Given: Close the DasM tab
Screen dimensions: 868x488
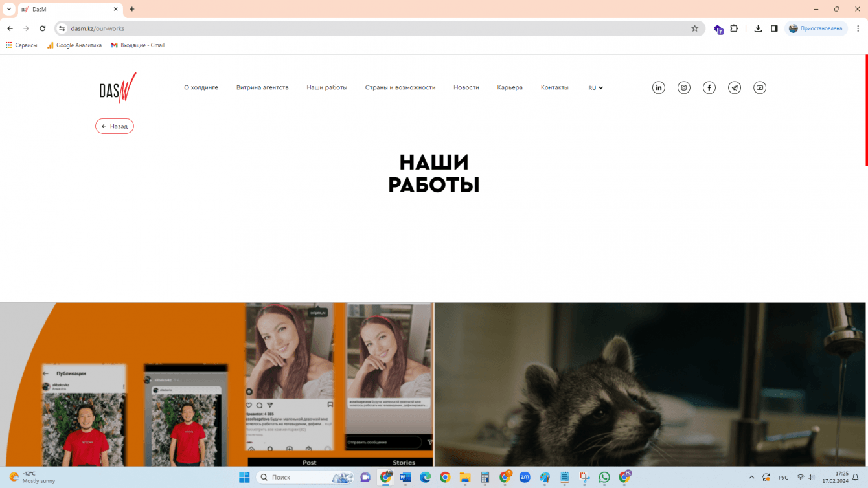Looking at the screenshot, I should click(116, 10).
